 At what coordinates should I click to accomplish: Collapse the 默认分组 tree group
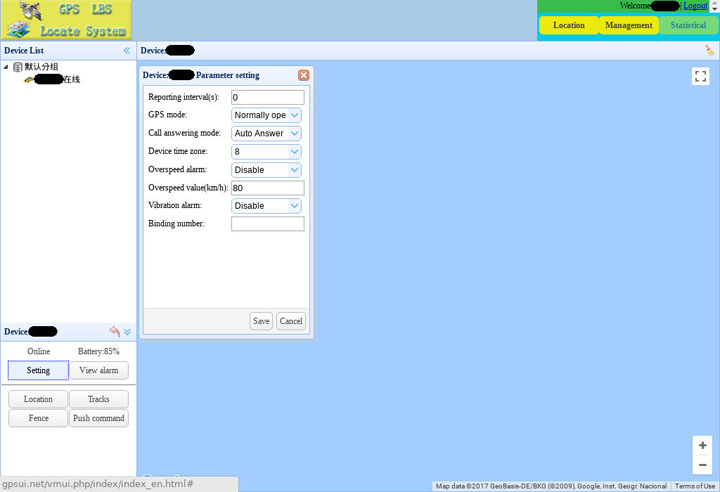[x=7, y=67]
